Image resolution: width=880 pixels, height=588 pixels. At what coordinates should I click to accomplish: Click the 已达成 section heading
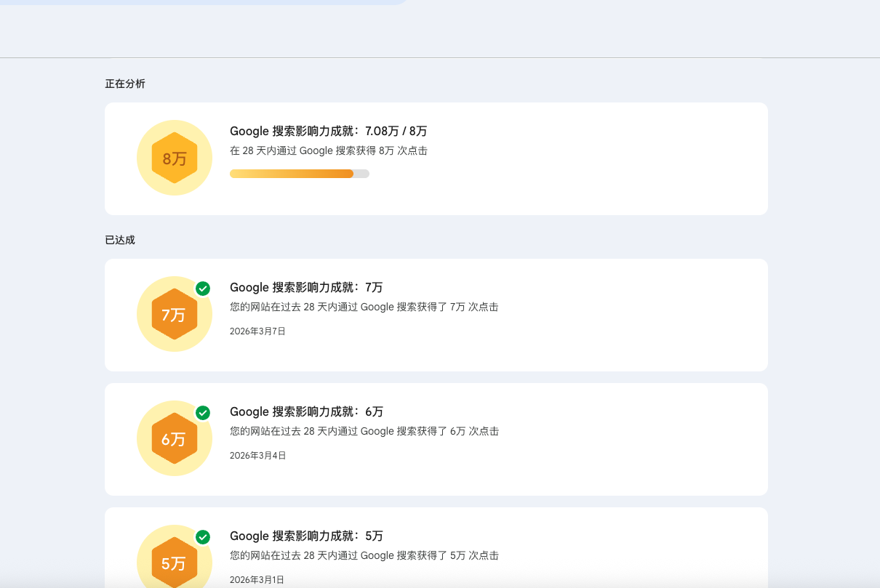(x=120, y=240)
